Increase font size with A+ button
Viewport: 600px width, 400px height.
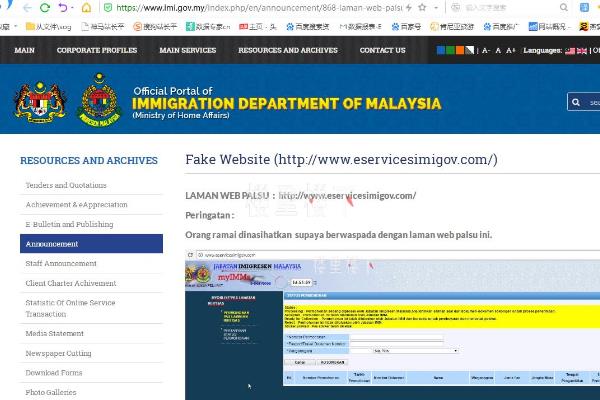[x=511, y=50]
